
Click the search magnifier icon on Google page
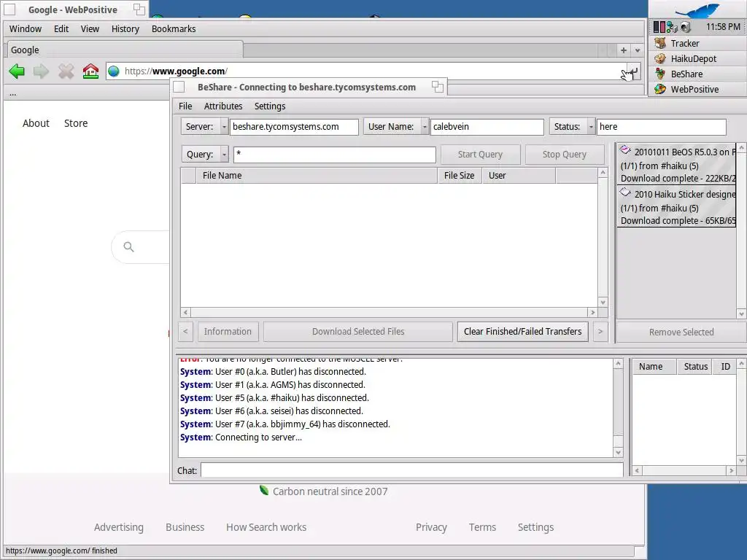[x=128, y=246]
